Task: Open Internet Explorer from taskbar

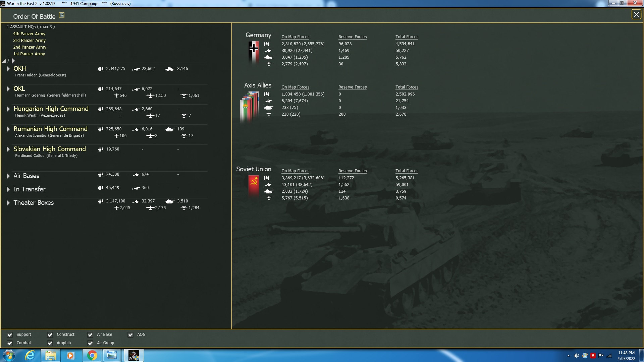Action: pos(30,355)
